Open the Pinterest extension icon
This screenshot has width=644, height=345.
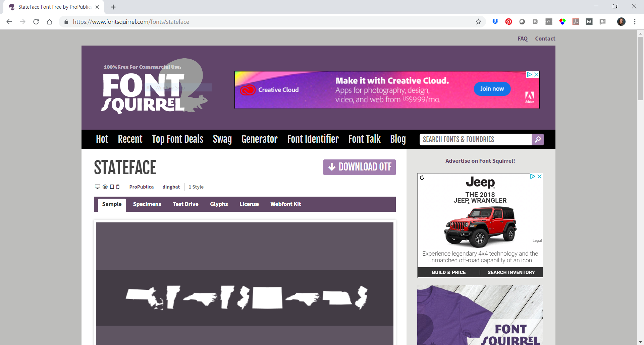(x=508, y=22)
